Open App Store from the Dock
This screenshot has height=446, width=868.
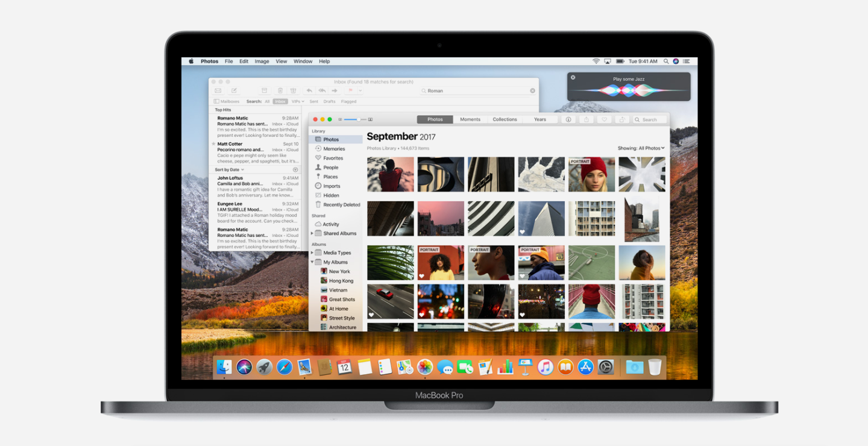[585, 366]
